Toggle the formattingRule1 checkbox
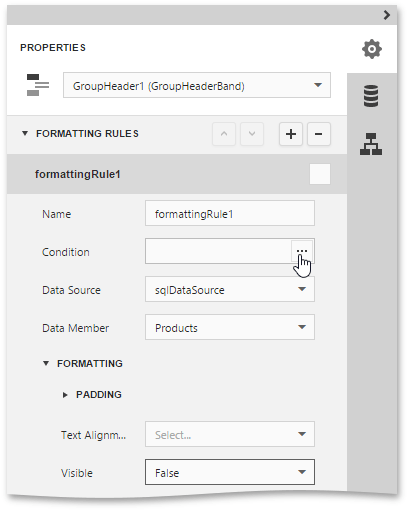 point(320,174)
